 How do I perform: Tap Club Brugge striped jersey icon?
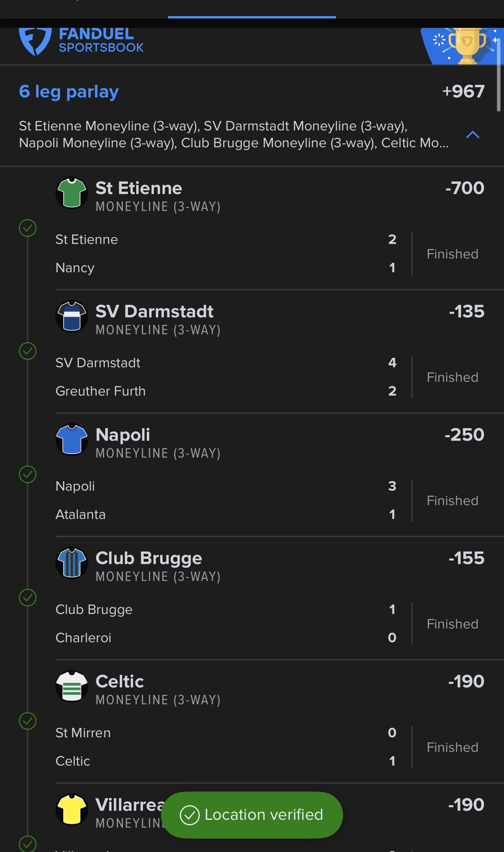(x=71, y=563)
